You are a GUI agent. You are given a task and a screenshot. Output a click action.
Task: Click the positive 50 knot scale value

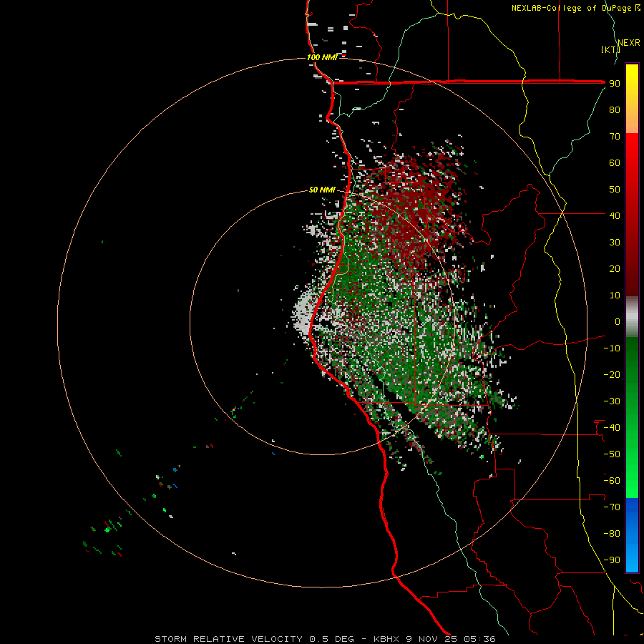615,190
